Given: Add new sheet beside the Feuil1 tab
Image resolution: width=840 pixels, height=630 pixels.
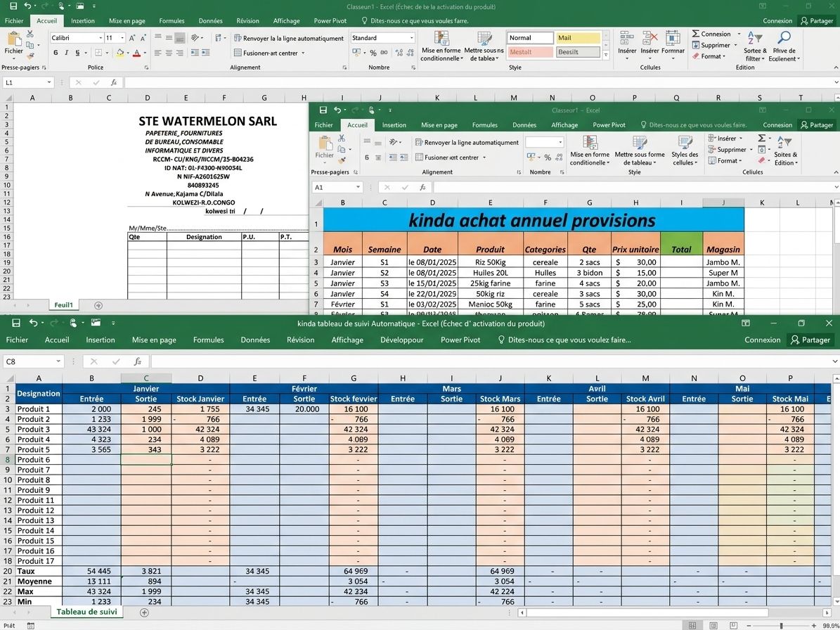Looking at the screenshot, I should (98, 305).
